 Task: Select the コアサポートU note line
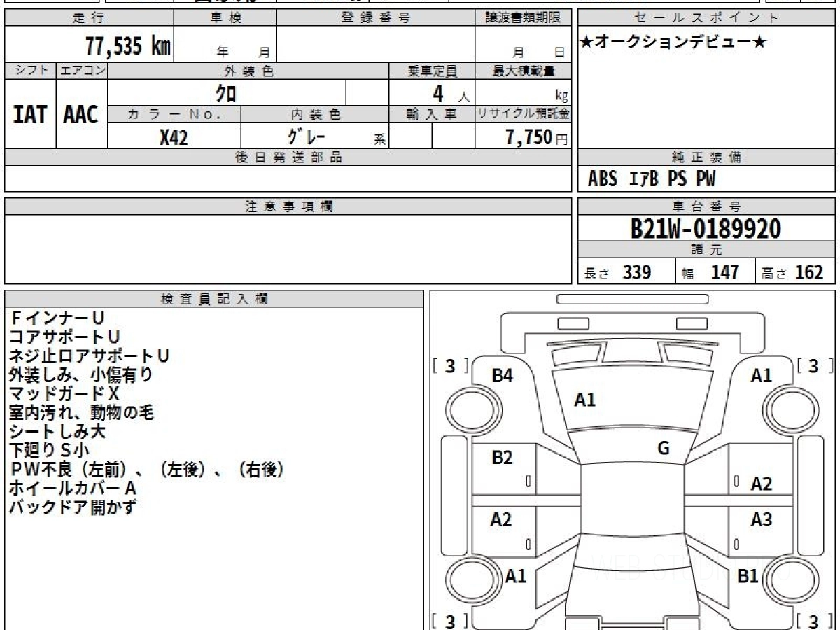(x=64, y=337)
